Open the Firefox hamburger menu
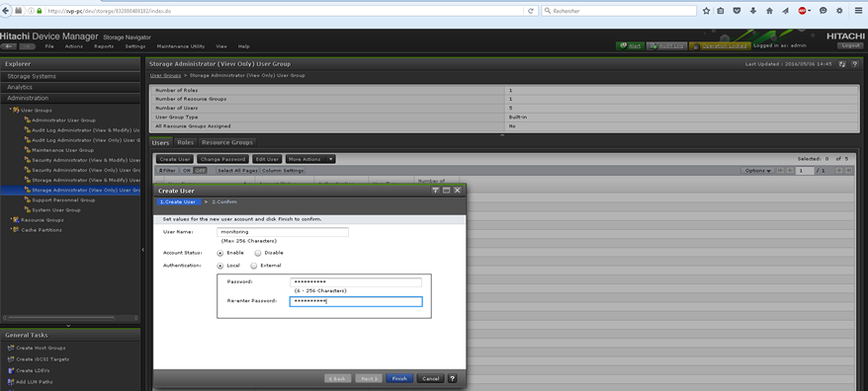Image resolution: width=868 pixels, height=391 pixels. click(858, 11)
